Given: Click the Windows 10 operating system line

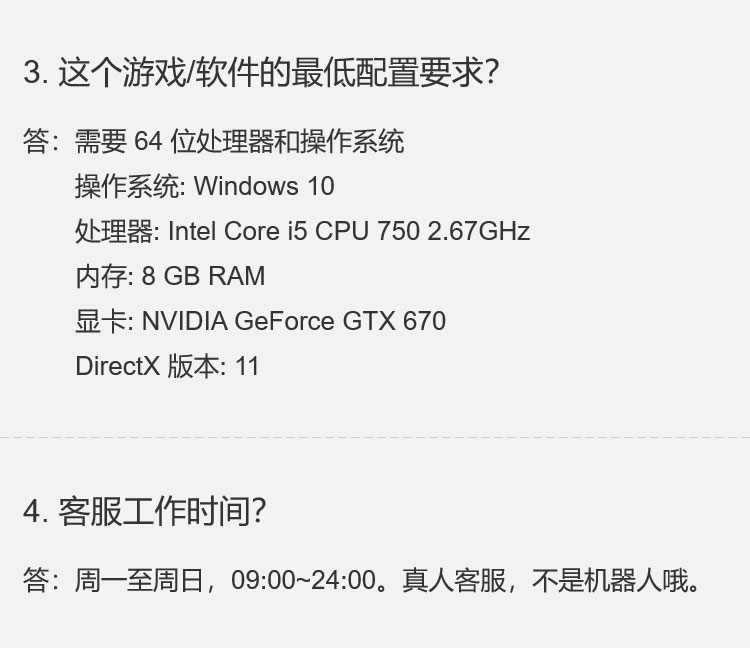Looking at the screenshot, I should 205,186.
